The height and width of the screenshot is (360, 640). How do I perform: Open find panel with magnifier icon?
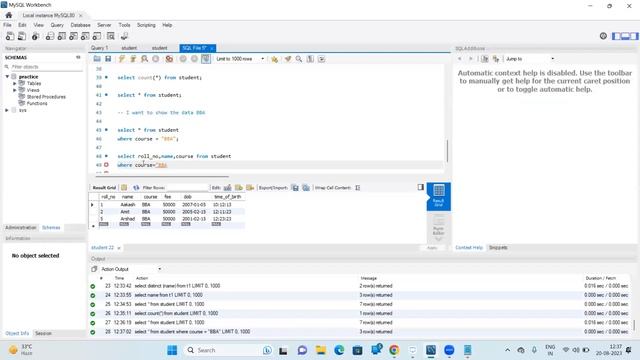click(299, 59)
